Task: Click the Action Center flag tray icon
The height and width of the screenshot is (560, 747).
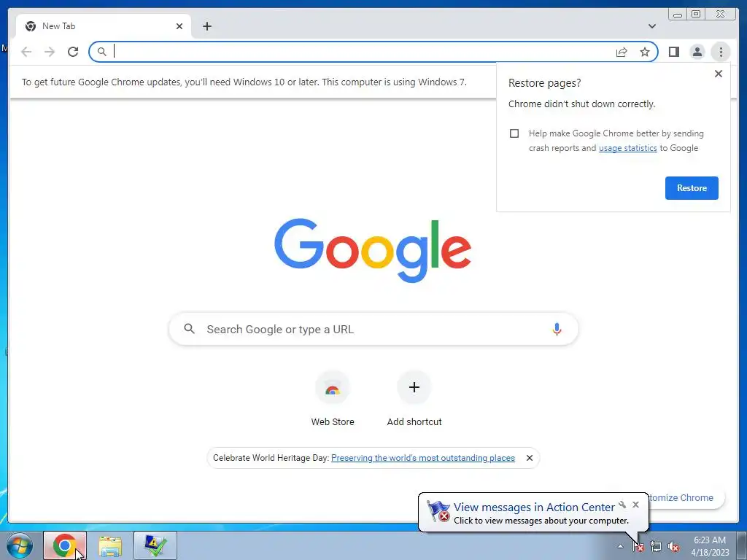Action: [x=638, y=547]
